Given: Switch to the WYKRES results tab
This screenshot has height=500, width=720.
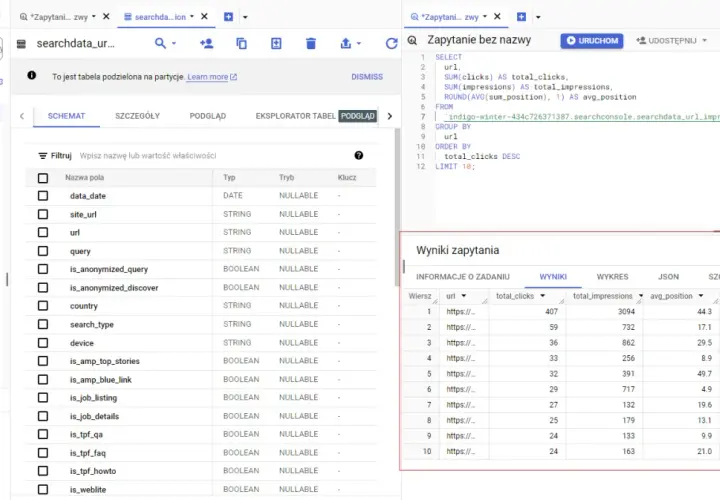Looking at the screenshot, I should [x=612, y=276].
